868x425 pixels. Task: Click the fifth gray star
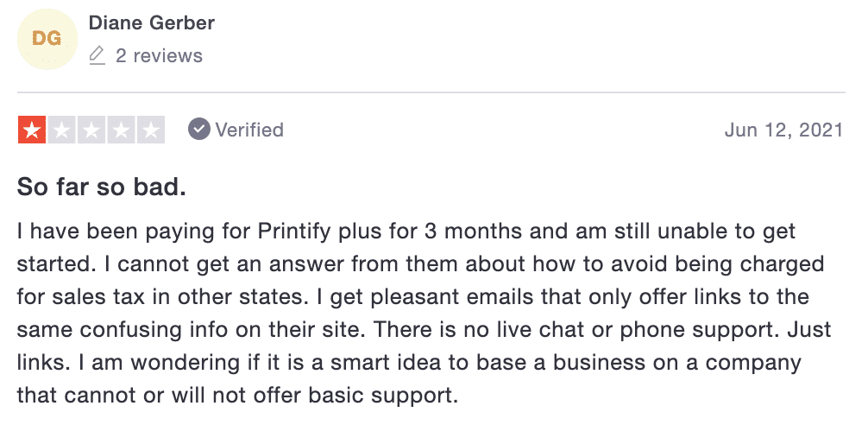coord(151,130)
